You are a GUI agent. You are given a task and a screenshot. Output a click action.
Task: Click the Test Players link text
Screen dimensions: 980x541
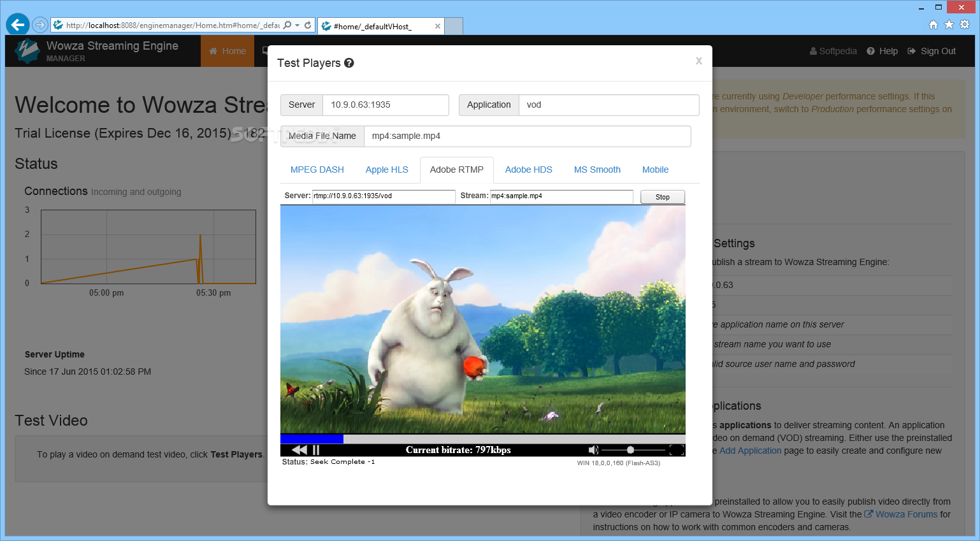236,454
